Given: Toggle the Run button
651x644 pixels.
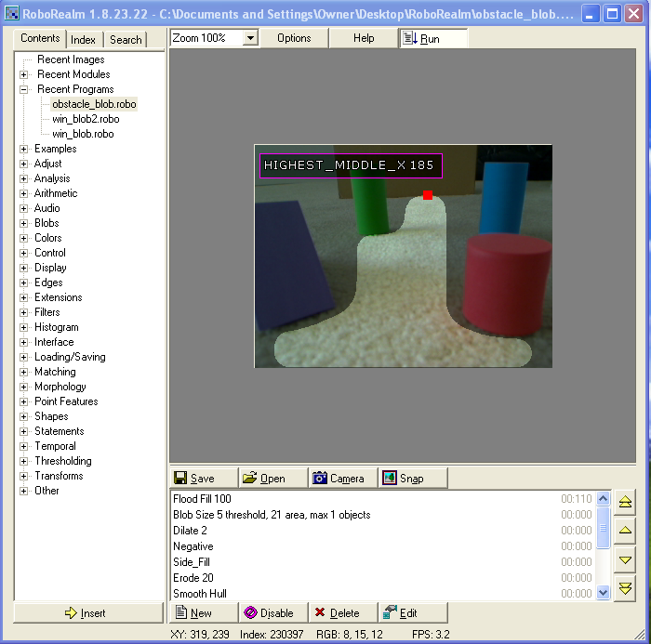Looking at the screenshot, I should (x=432, y=38).
